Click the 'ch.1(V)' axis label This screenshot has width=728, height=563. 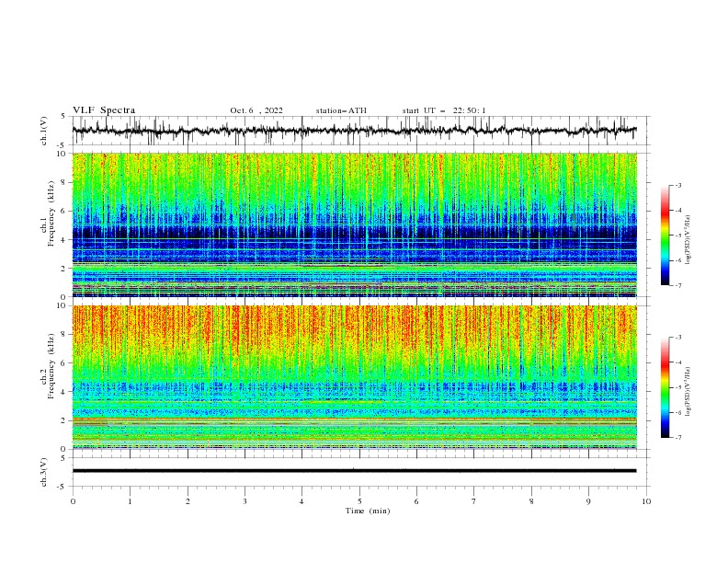point(44,131)
